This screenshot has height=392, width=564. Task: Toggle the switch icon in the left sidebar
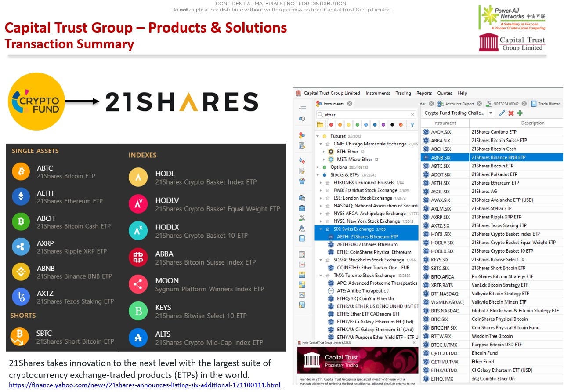click(302, 119)
